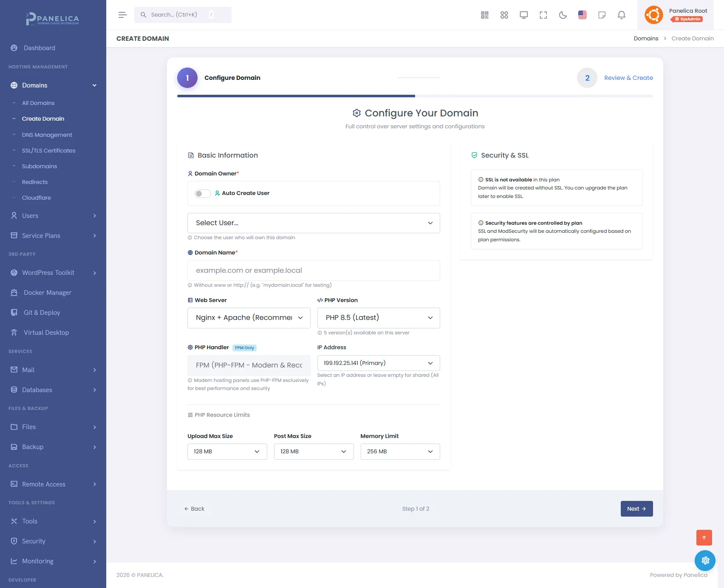This screenshot has width=724, height=588.
Task: Click the Next button
Action: [636, 509]
